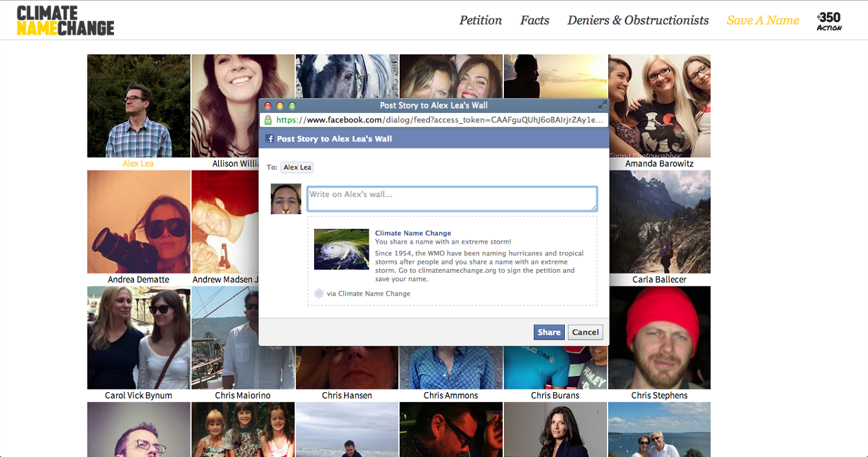Viewport: 868px width, 457px height.
Task: Click the yellow minimize button of popup
Action: pyautogui.click(x=280, y=106)
